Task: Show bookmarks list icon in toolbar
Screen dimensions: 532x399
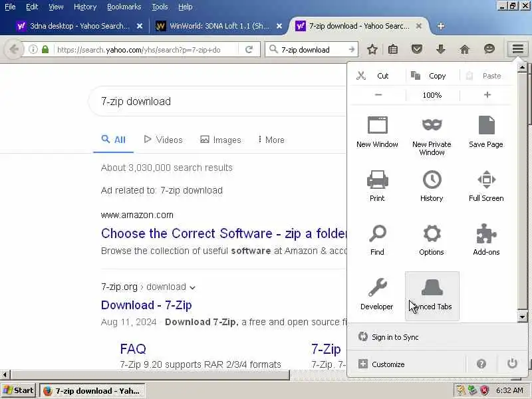Action: coord(393,49)
